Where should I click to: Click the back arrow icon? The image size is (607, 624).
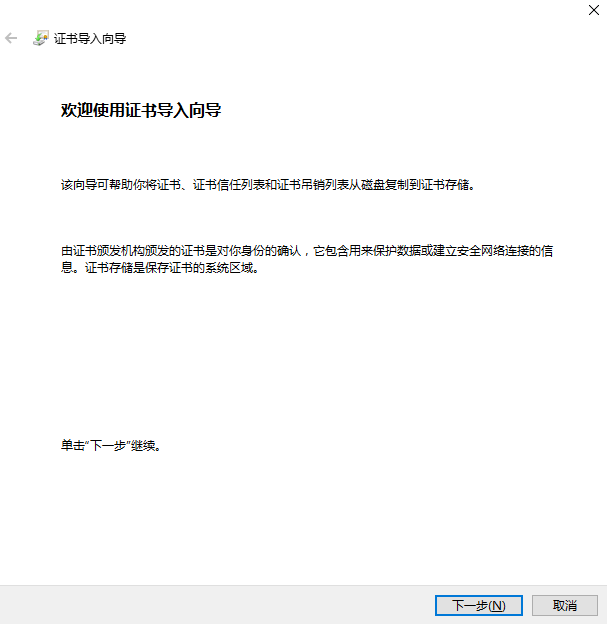tap(11, 38)
